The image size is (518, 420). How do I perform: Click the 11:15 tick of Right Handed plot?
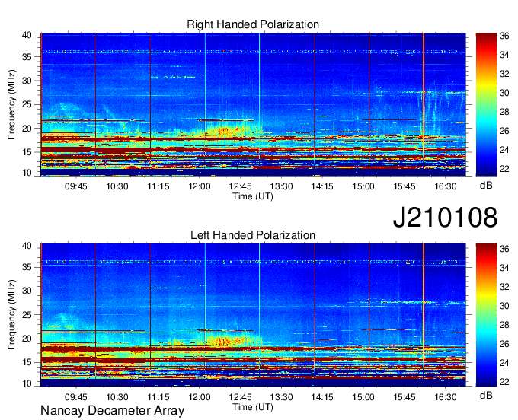point(158,186)
